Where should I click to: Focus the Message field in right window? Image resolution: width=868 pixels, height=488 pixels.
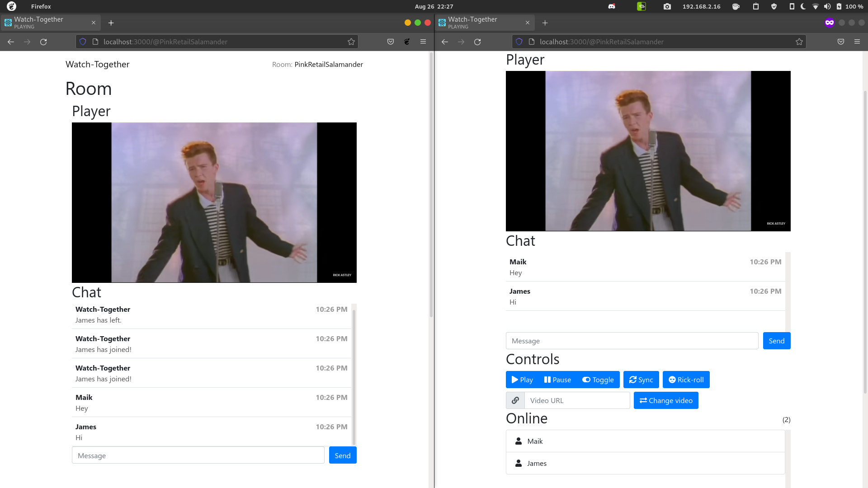[x=632, y=341]
